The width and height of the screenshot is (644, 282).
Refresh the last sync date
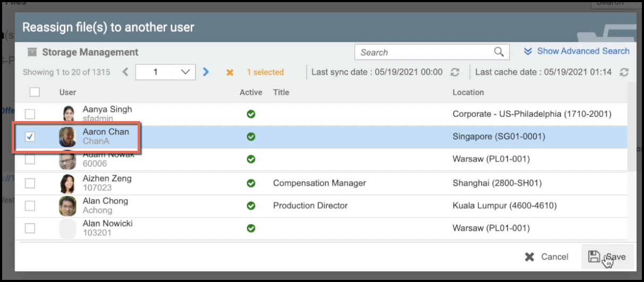[x=454, y=72]
